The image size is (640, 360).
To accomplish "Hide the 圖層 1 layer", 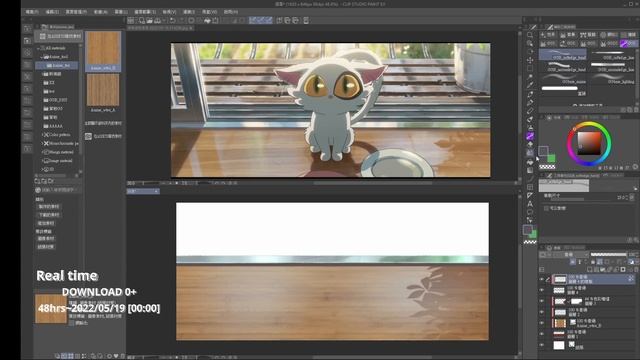I will pos(542,334).
